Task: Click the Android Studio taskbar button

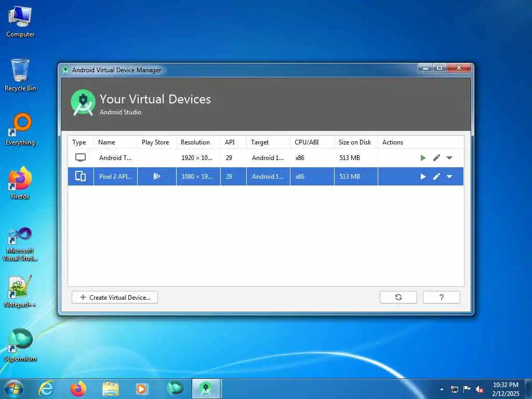Action: (x=206, y=389)
